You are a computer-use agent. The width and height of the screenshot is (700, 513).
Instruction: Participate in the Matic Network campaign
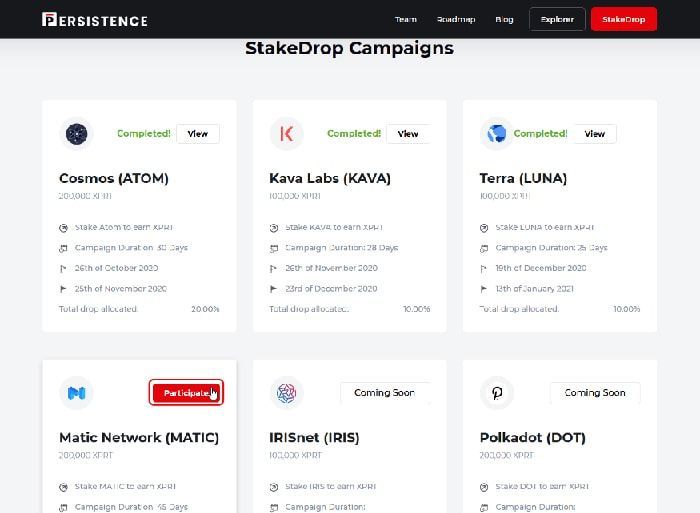tap(186, 393)
